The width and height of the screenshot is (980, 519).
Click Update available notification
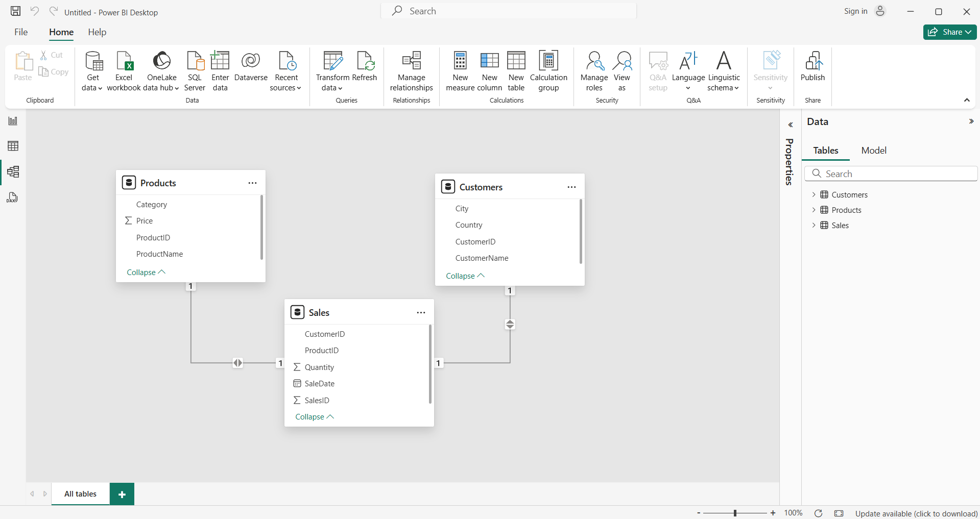click(x=916, y=513)
